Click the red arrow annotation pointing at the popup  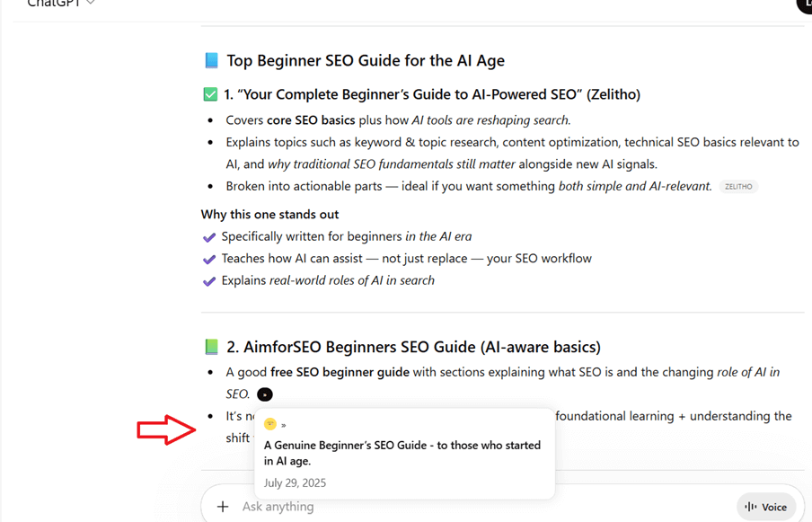(x=165, y=430)
